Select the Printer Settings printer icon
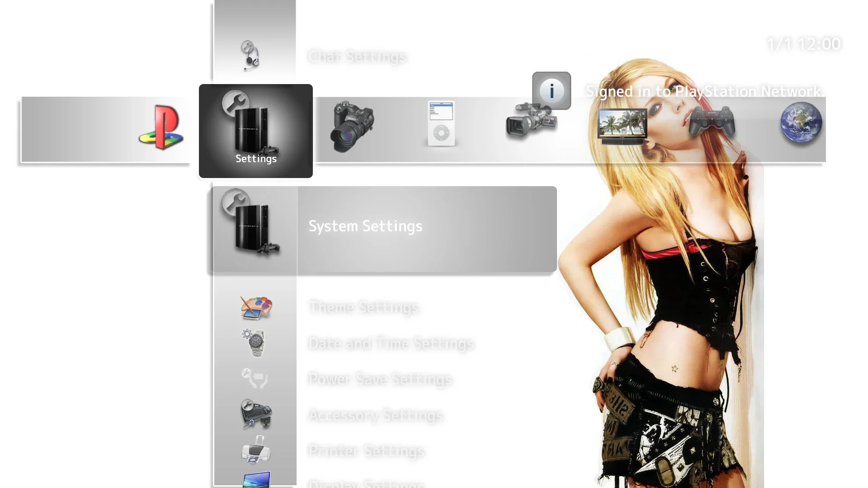 pyautogui.click(x=256, y=450)
